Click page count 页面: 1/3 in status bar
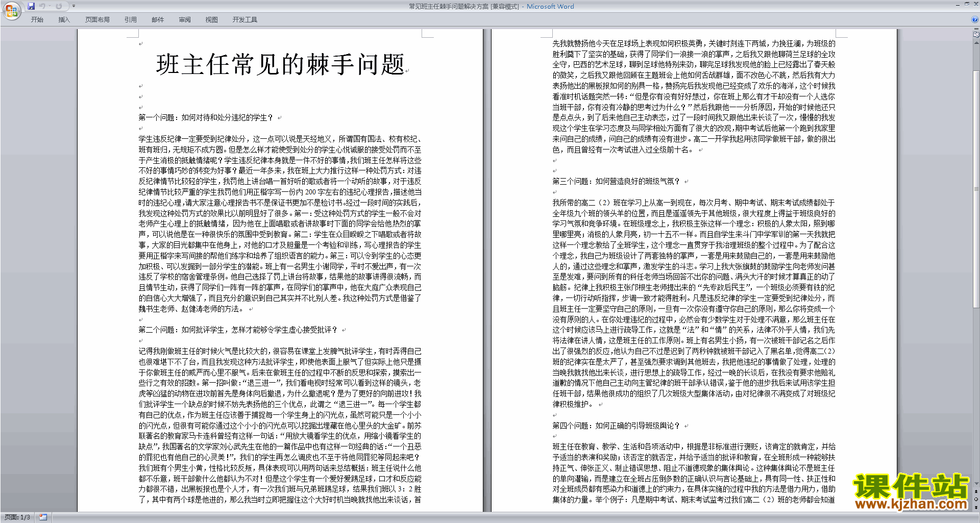This screenshot has height=523, width=980. pyautogui.click(x=17, y=517)
